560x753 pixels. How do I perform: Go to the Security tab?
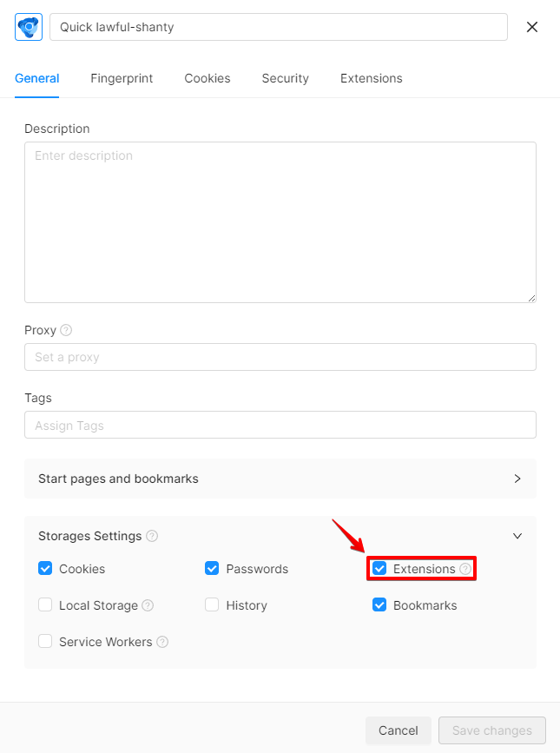pos(286,78)
